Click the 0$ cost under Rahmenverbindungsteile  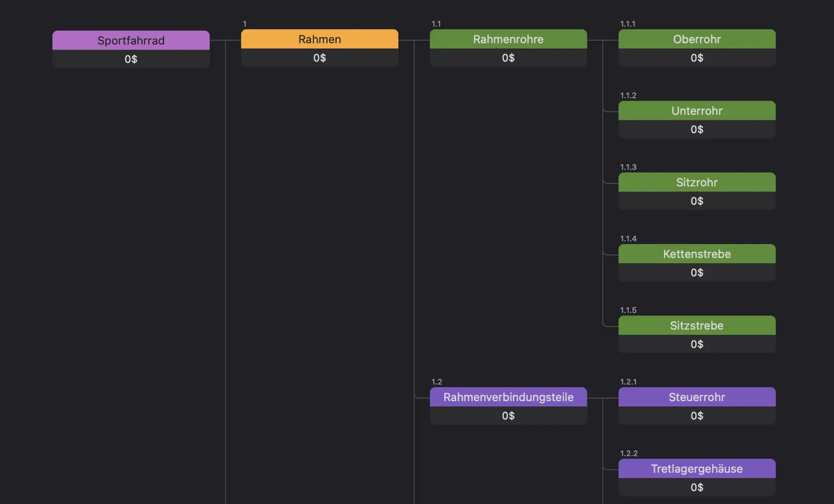508,416
